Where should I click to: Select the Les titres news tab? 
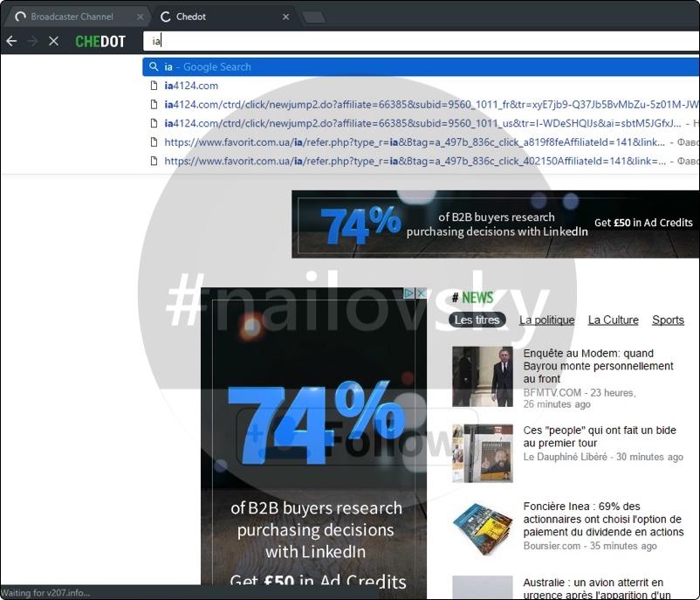click(x=477, y=320)
